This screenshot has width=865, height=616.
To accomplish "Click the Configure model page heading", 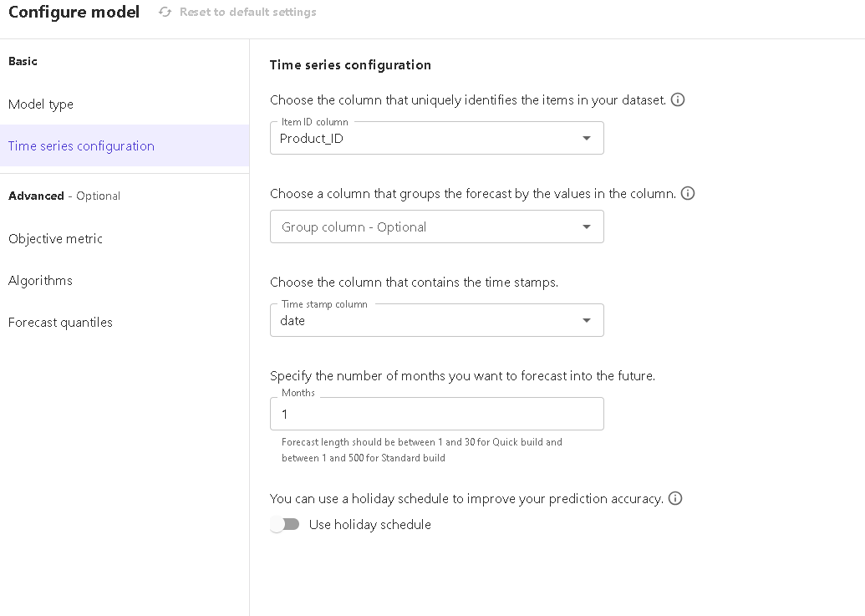I will (74, 13).
